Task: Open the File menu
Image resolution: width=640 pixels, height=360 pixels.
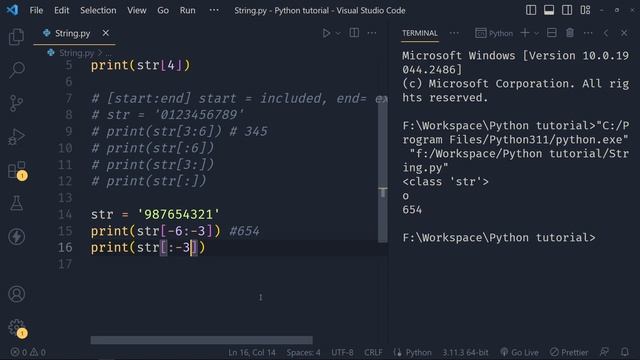Action: [36, 10]
